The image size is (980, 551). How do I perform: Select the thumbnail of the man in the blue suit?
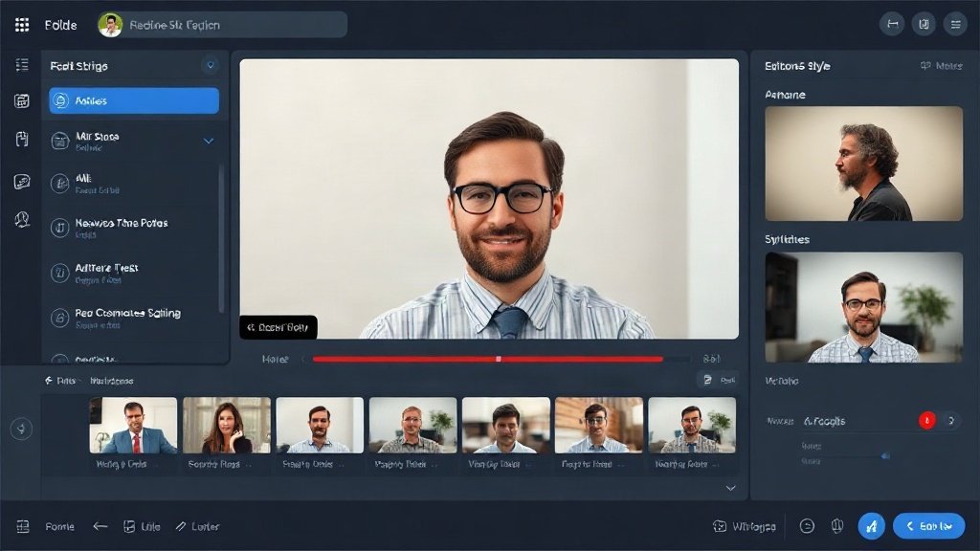(x=133, y=425)
